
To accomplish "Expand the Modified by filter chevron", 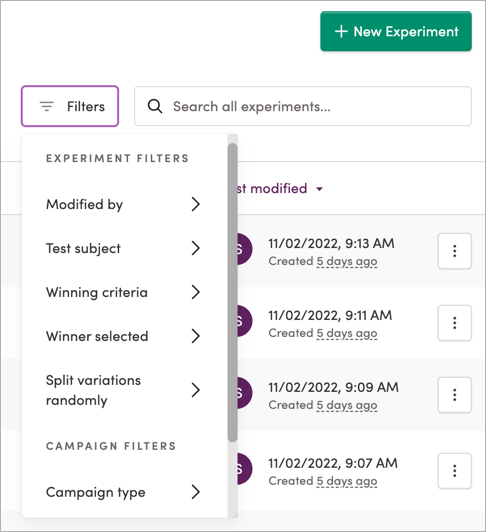I will (195, 204).
